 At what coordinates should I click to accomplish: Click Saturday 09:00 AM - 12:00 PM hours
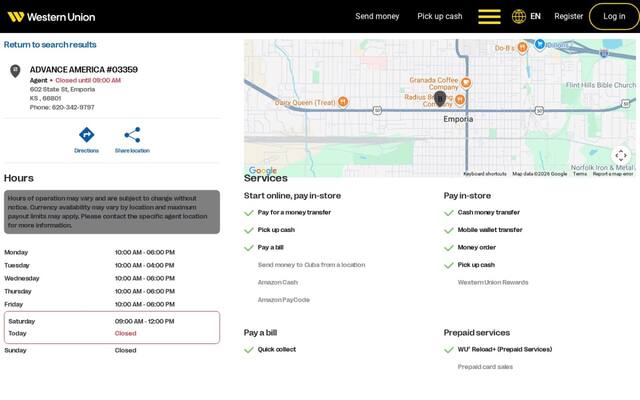[144, 321]
